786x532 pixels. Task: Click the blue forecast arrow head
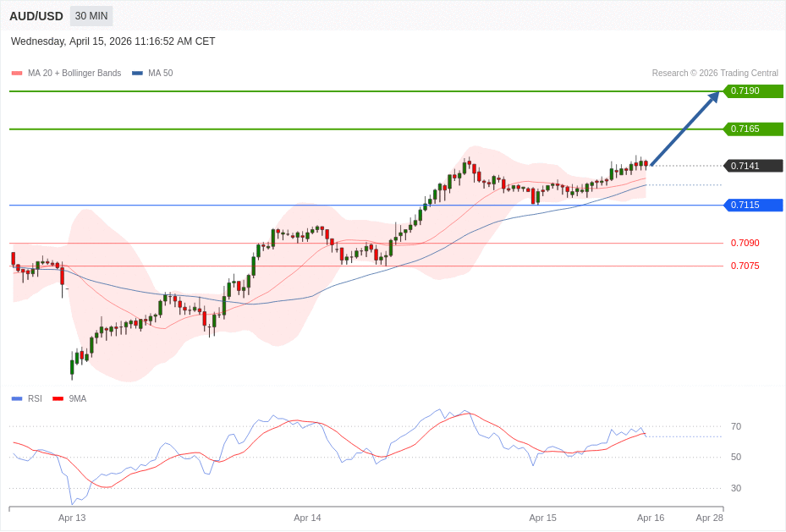click(713, 97)
